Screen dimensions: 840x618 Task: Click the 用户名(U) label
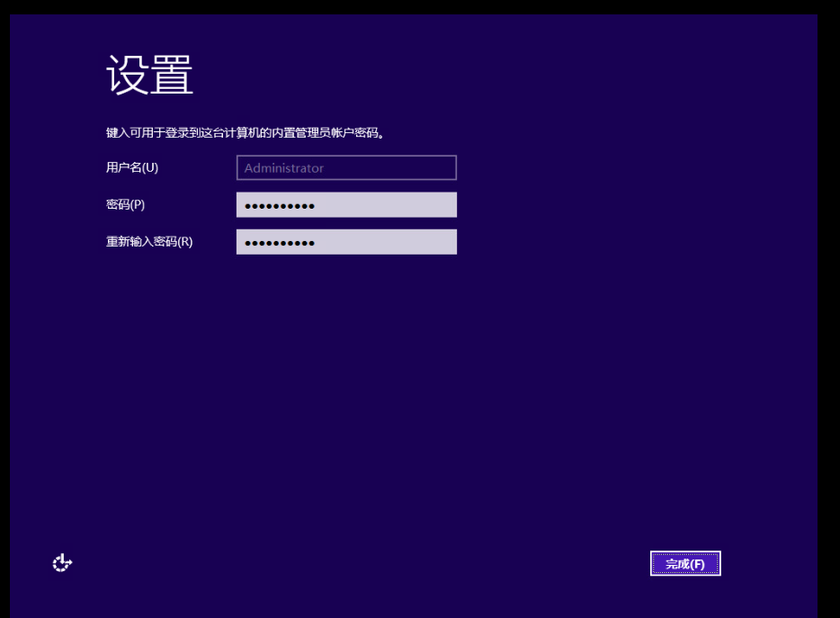point(132,167)
